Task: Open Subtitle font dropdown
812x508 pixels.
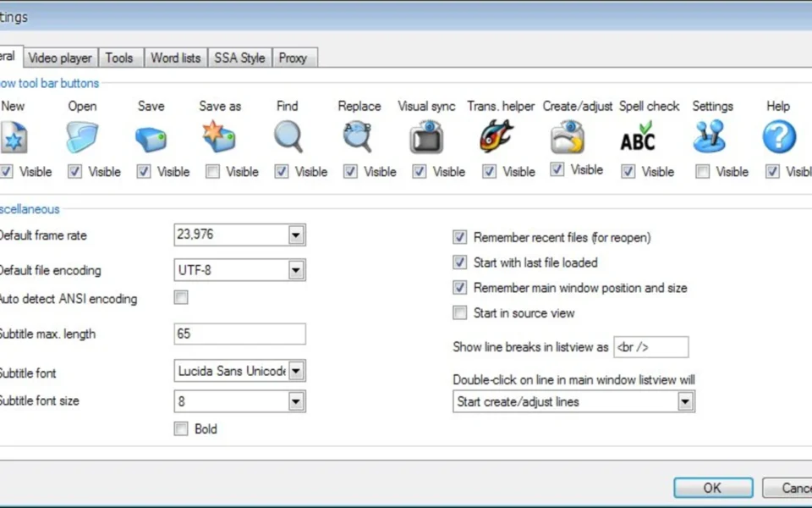Action: 296,371
